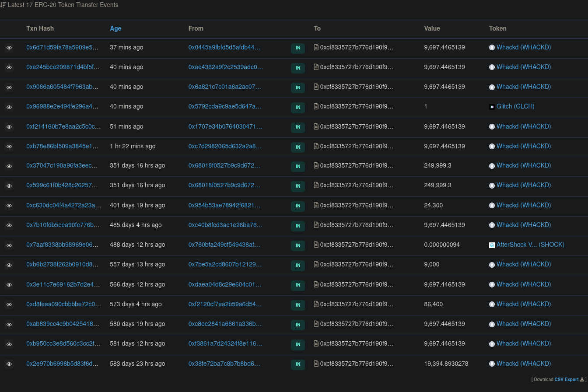Click contract file icon in Glitch row
The width and height of the screenshot is (588, 392).
click(316, 106)
